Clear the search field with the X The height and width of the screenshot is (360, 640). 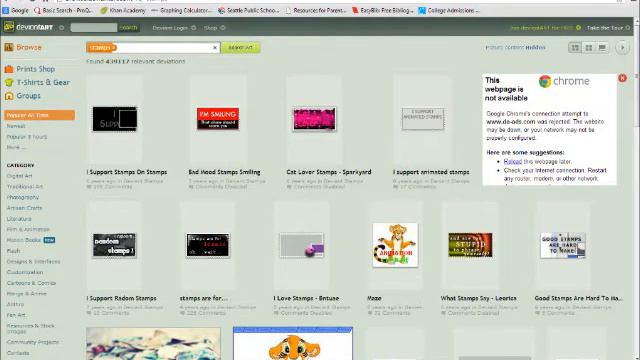coord(215,48)
